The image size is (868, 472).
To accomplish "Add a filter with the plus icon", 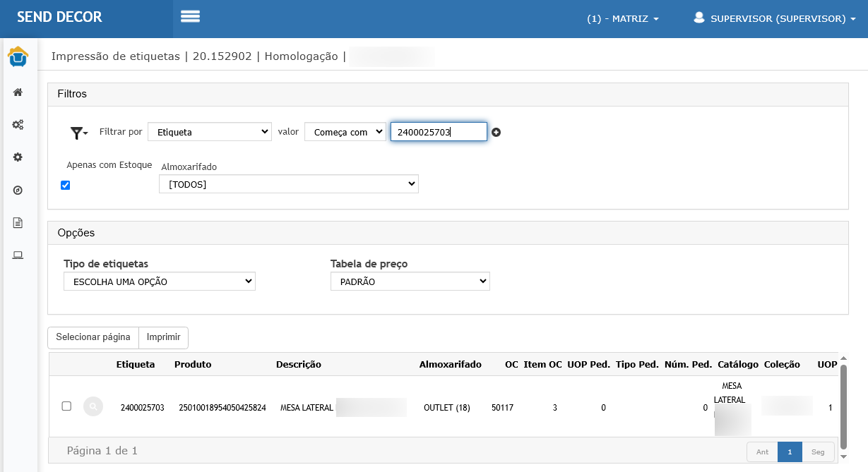I will [497, 132].
